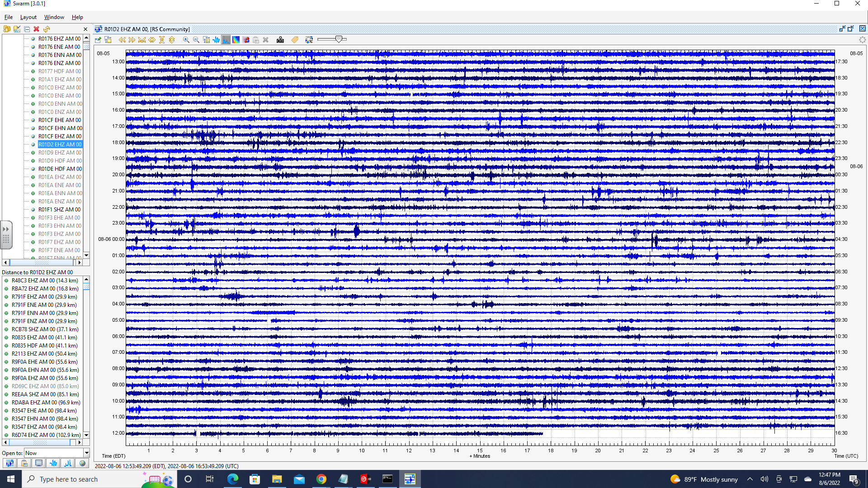Image resolution: width=868 pixels, height=488 pixels.
Task: Collapse the data source tree icon
Action: [27, 29]
